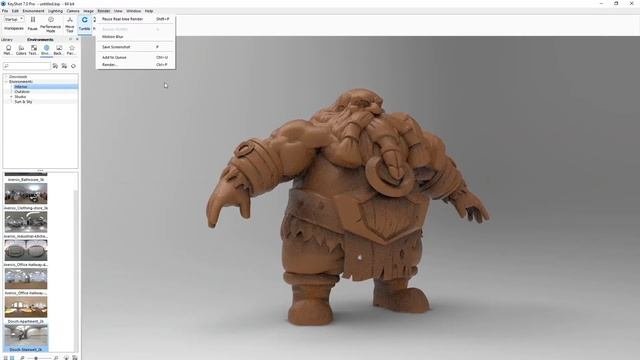Open the Colors library tab
Screen dimensions: 640x360
point(21,50)
